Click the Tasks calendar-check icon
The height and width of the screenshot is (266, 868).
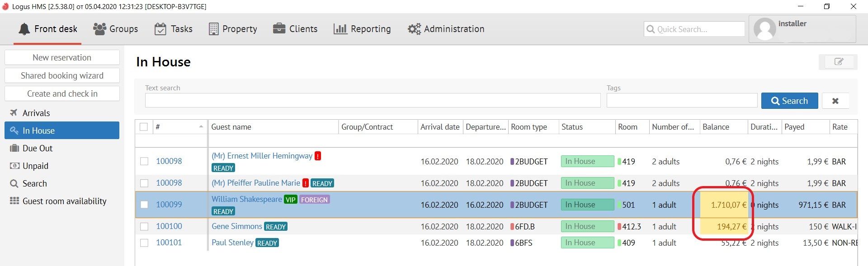point(160,29)
